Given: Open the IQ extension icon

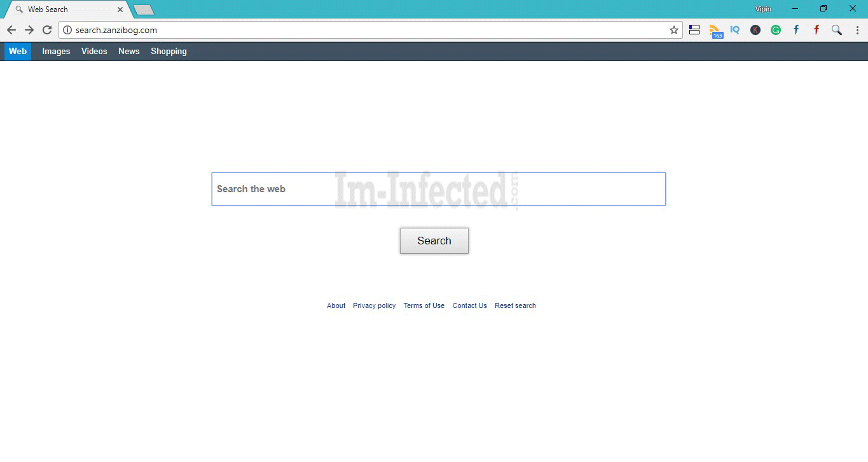Looking at the screenshot, I should click(x=735, y=29).
